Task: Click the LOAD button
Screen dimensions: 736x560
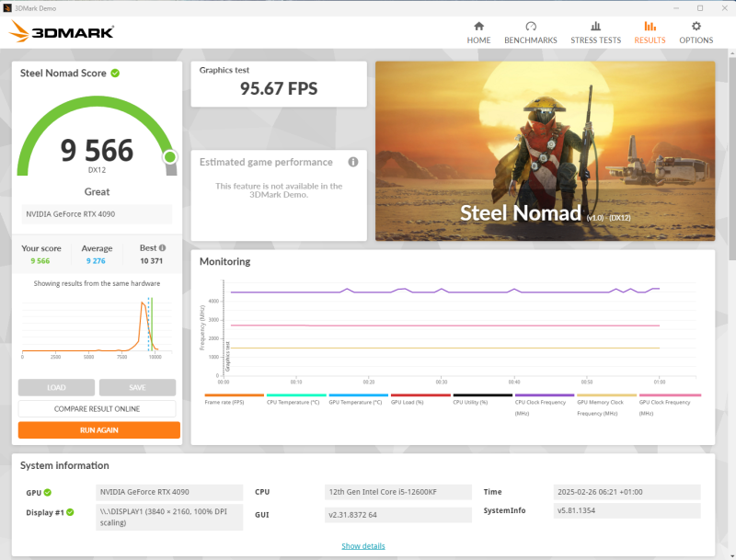Action: click(x=56, y=387)
